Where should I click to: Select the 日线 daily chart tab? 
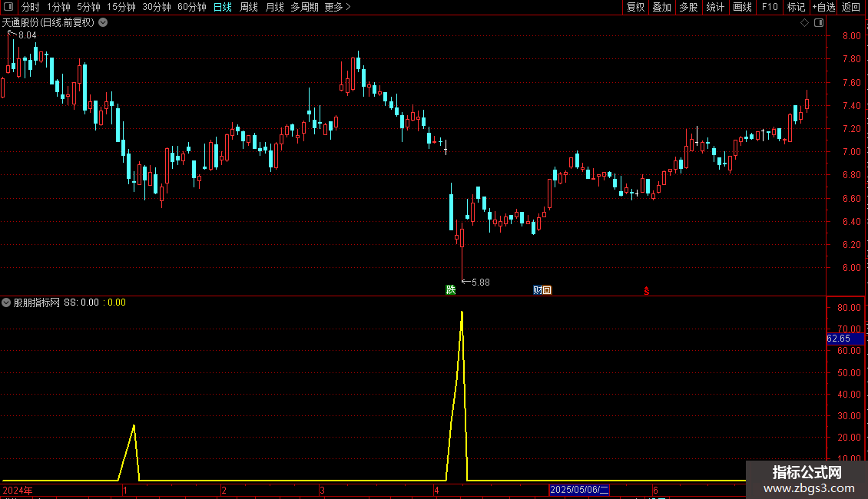[223, 7]
